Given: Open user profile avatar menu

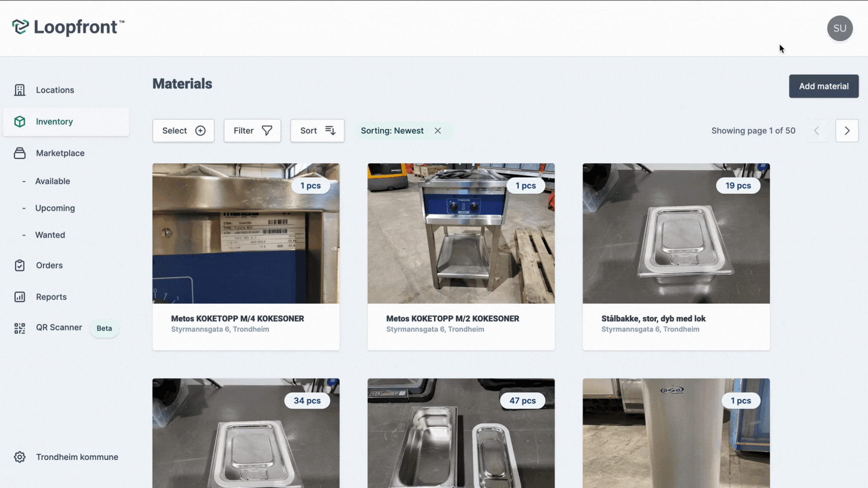Looking at the screenshot, I should (x=840, y=28).
